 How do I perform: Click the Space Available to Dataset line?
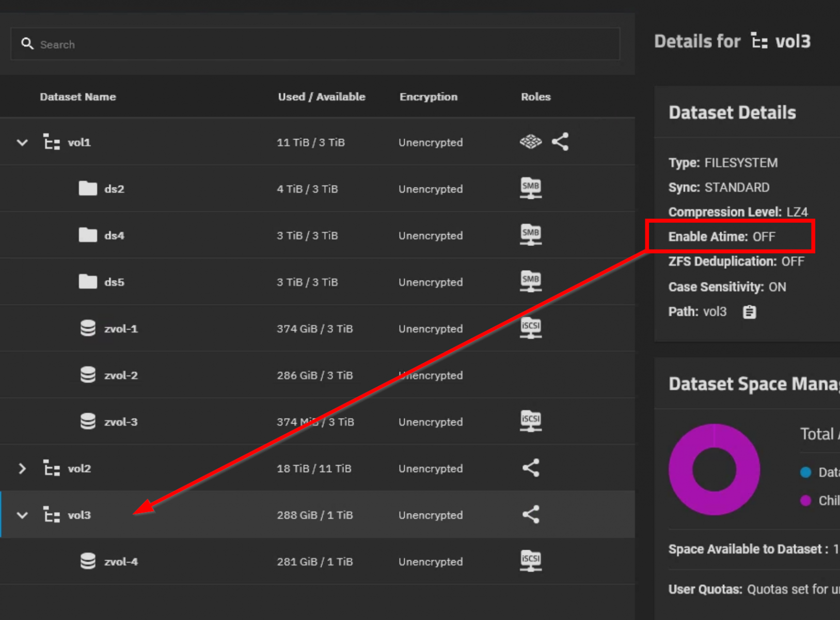click(x=754, y=549)
